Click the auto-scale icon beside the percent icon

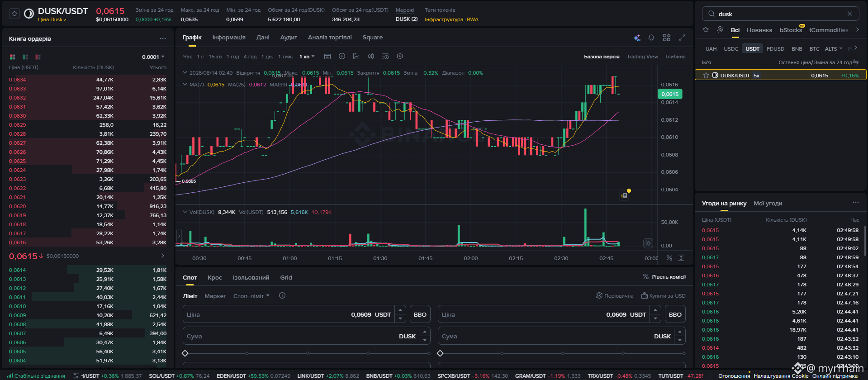pyautogui.click(x=681, y=258)
